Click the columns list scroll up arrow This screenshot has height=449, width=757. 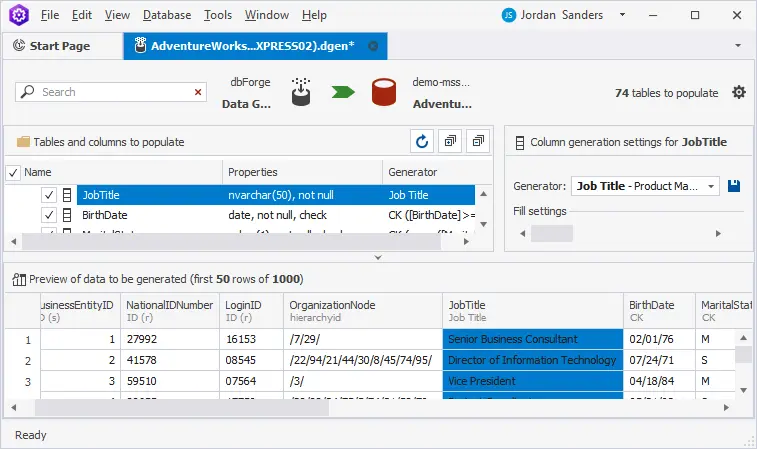point(483,194)
